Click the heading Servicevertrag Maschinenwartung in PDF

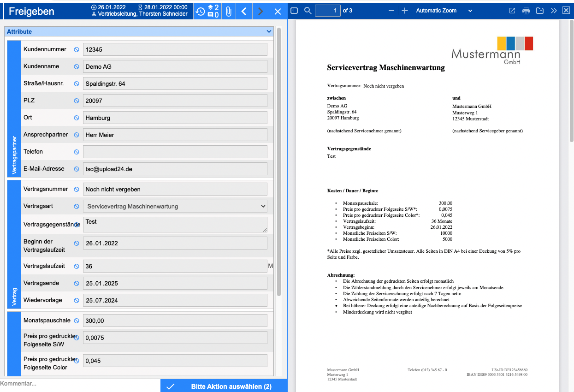click(386, 68)
